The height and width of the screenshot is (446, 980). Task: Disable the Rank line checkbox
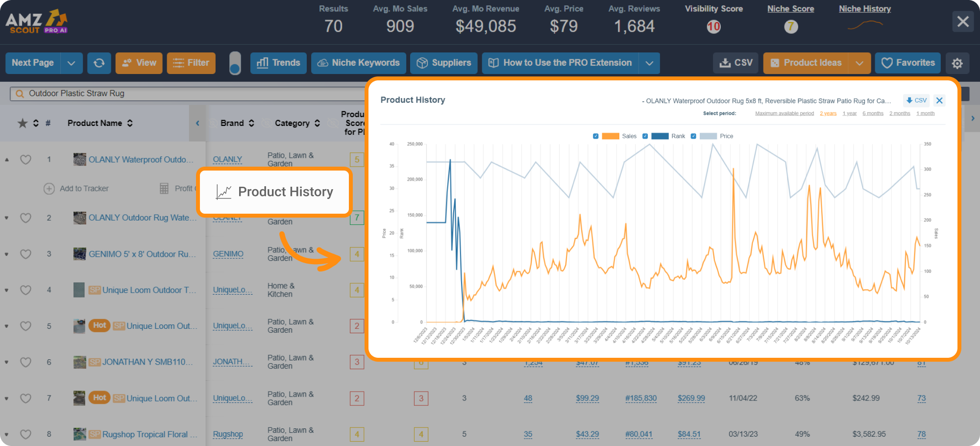click(x=645, y=136)
